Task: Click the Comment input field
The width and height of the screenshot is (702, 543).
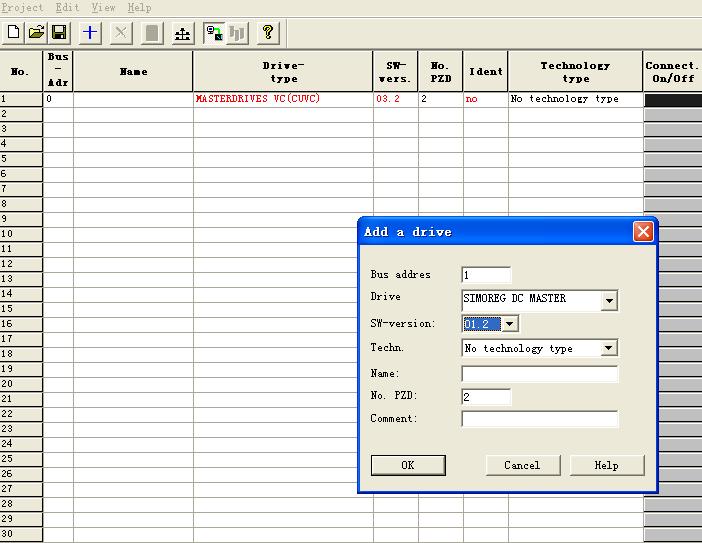Action: (539, 419)
